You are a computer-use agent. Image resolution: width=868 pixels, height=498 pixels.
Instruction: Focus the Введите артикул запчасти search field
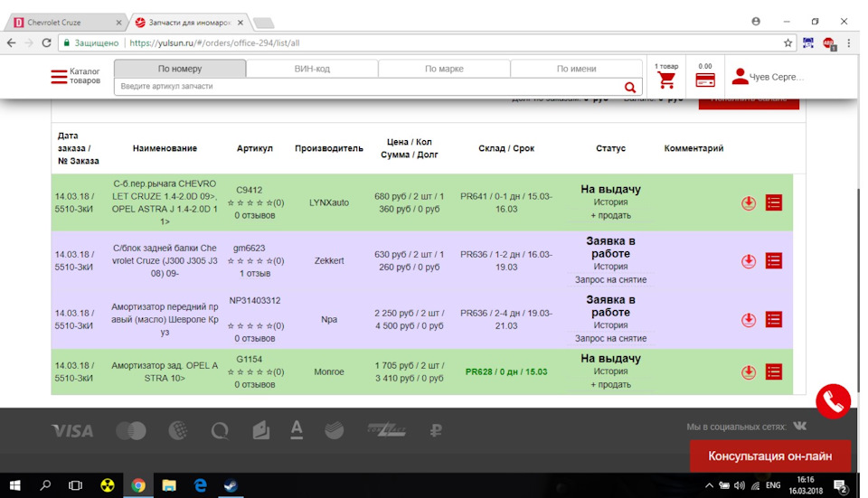(x=368, y=87)
